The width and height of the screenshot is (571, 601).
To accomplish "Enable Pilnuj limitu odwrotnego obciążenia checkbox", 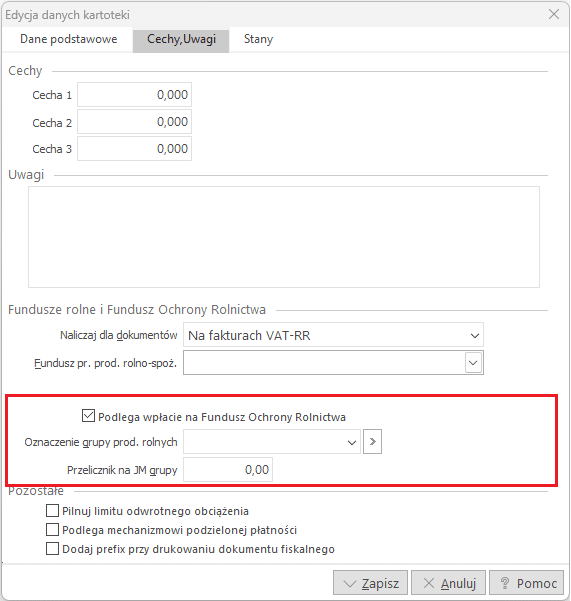I will [x=52, y=511].
